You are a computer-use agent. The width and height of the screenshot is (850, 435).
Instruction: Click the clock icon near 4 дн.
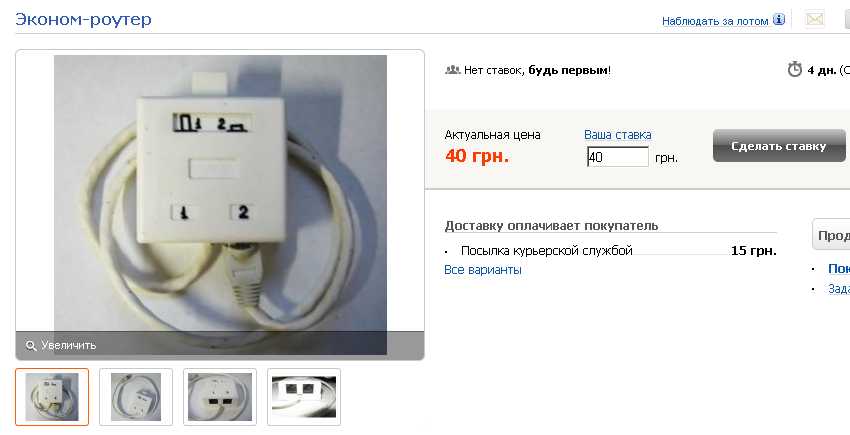click(794, 69)
